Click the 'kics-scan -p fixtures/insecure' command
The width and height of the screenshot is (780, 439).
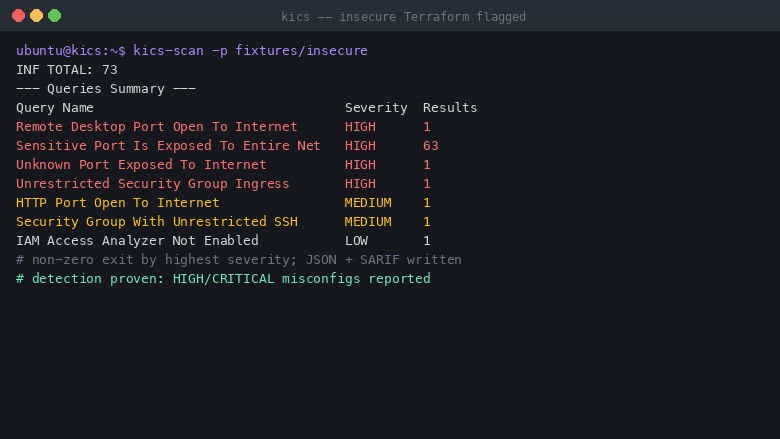coord(250,51)
